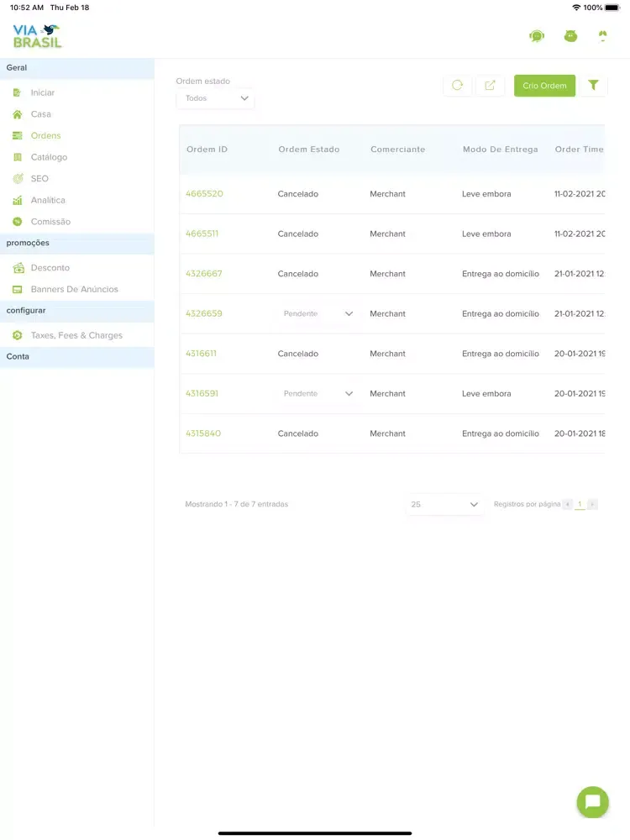Image resolution: width=630 pixels, height=840 pixels.
Task: Click the Banners De Anúncios icon
Action: coord(17,289)
